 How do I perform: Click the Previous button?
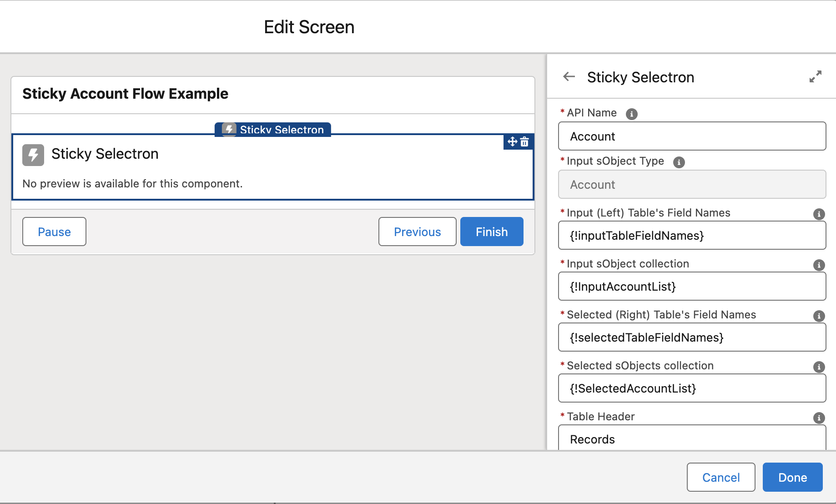pos(417,232)
